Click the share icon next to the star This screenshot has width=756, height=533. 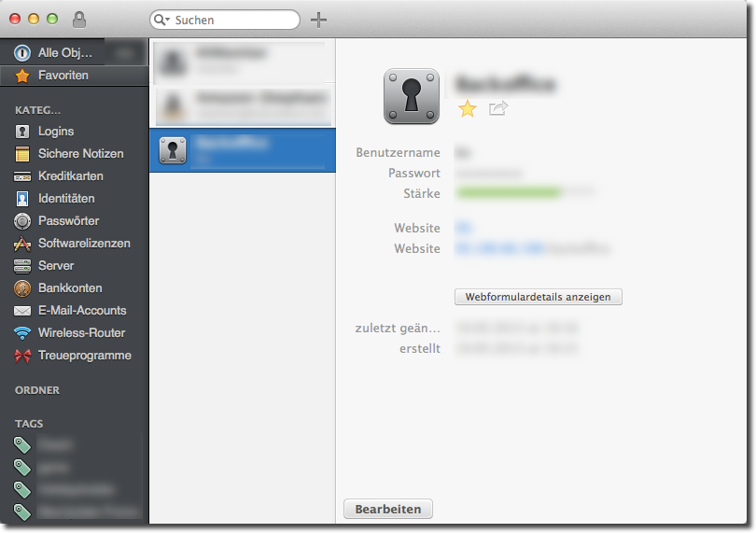pyautogui.click(x=497, y=109)
